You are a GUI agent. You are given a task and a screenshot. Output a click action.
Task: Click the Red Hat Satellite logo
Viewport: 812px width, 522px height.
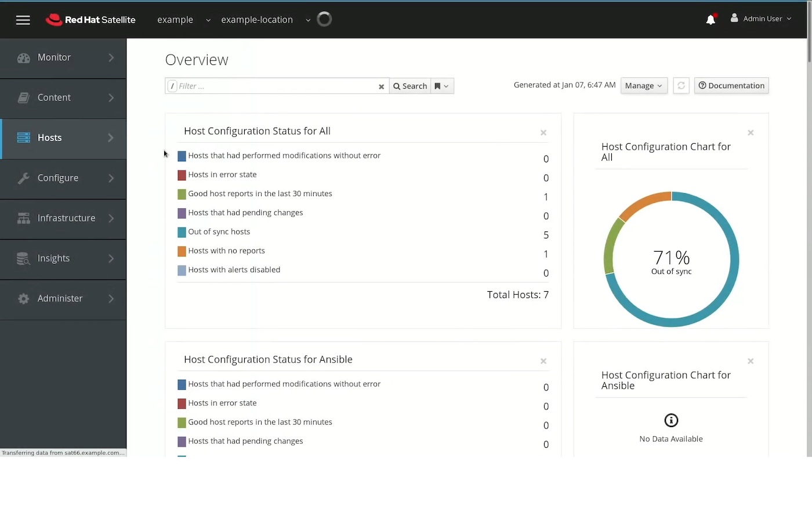(90, 20)
